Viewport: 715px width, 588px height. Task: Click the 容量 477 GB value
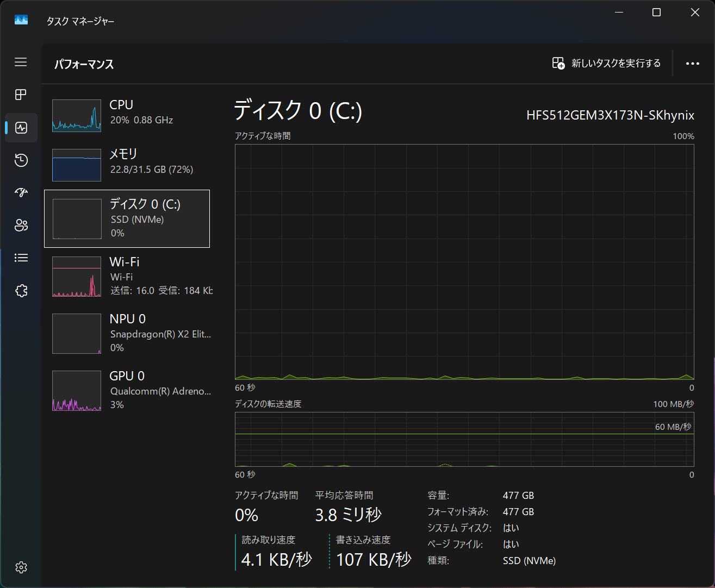click(x=518, y=496)
